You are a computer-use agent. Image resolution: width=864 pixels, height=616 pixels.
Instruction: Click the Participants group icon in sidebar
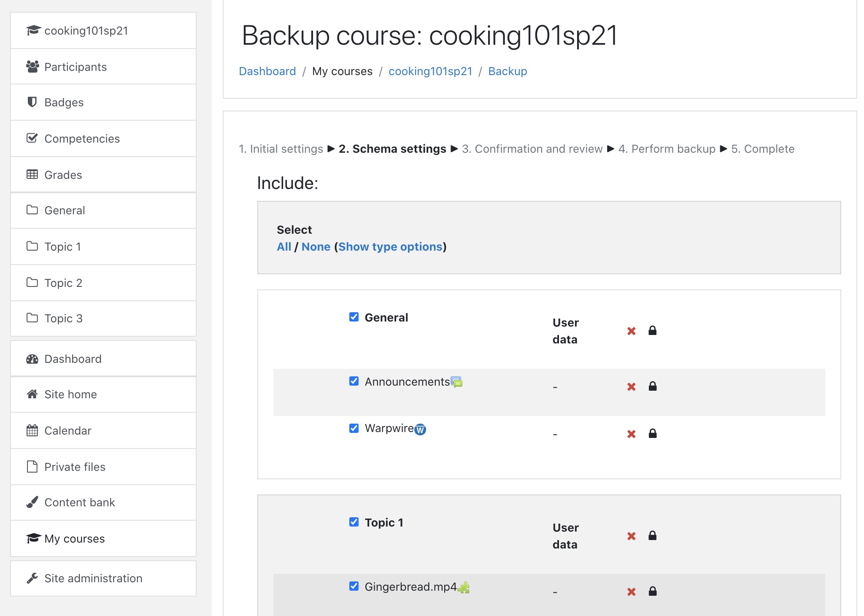coord(32,67)
